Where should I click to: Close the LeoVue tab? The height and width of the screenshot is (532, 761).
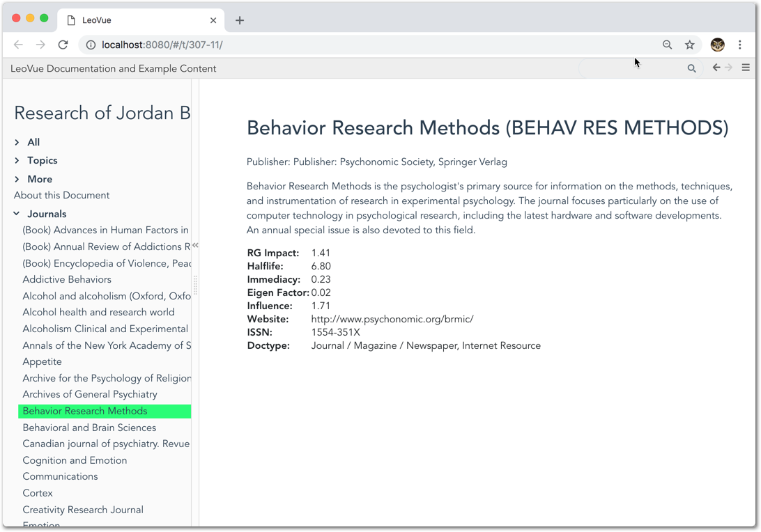click(213, 20)
